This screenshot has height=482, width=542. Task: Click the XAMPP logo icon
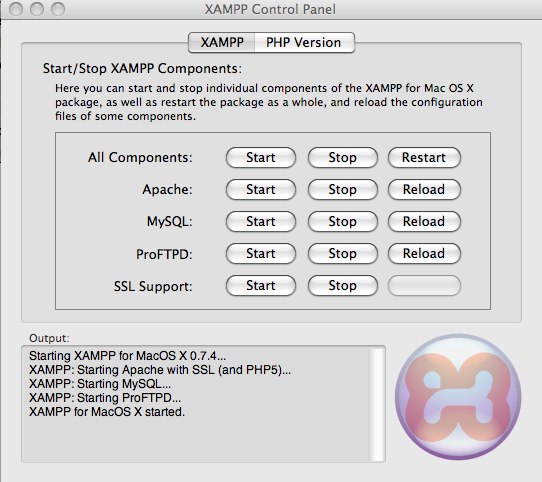tap(458, 397)
